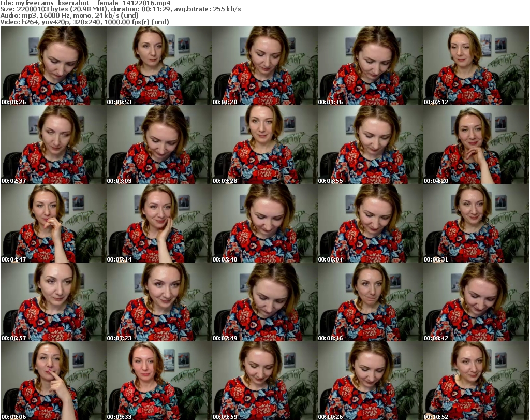The image size is (530, 420).
Task: Open the frame at timestamp 00:00:53
Action: pos(159,66)
